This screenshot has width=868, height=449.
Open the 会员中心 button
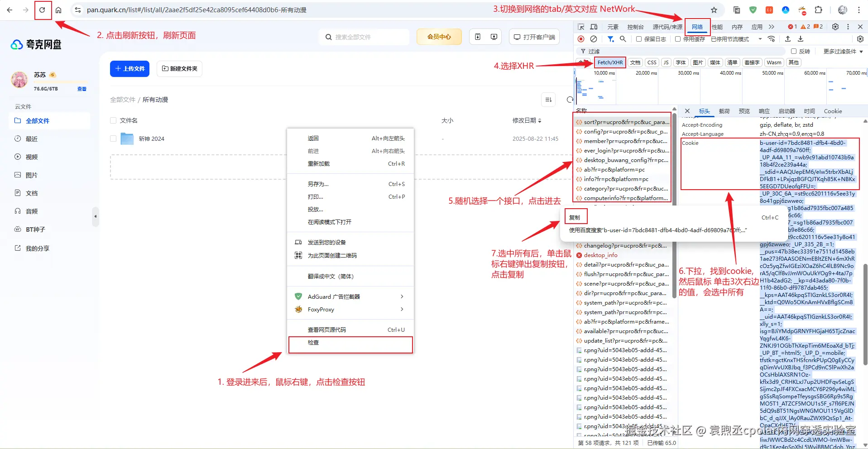[x=439, y=37]
